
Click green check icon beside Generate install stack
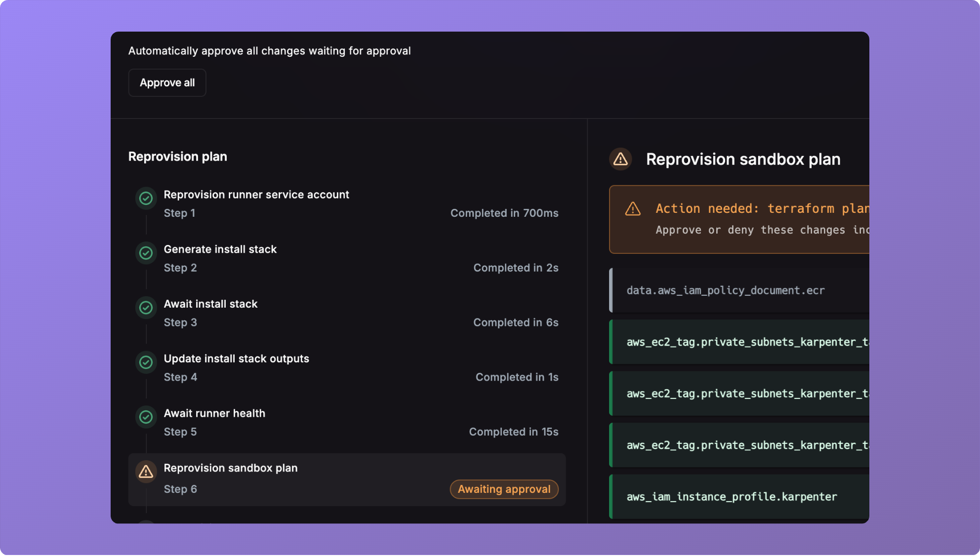(x=146, y=253)
